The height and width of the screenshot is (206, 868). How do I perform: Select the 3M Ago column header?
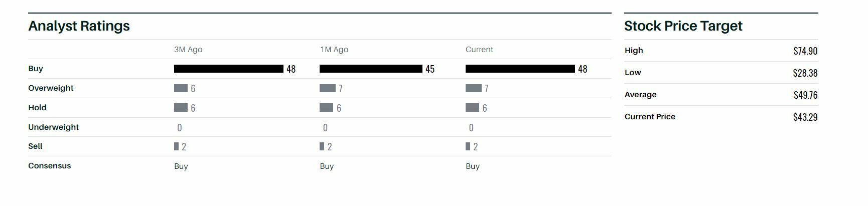coord(188,50)
